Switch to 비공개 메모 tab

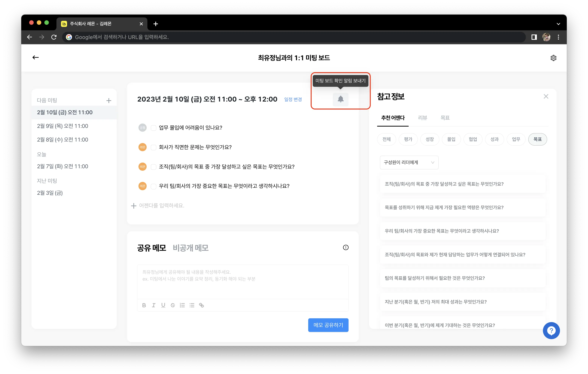point(190,248)
